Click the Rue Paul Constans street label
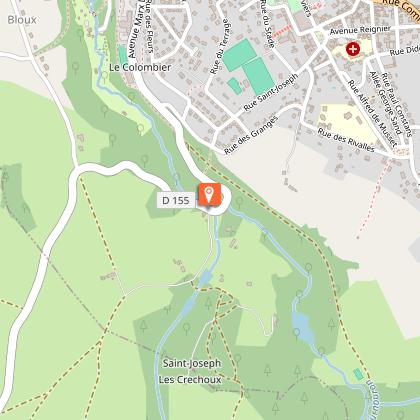Screen dimensions: 420x420 (397, 105)
